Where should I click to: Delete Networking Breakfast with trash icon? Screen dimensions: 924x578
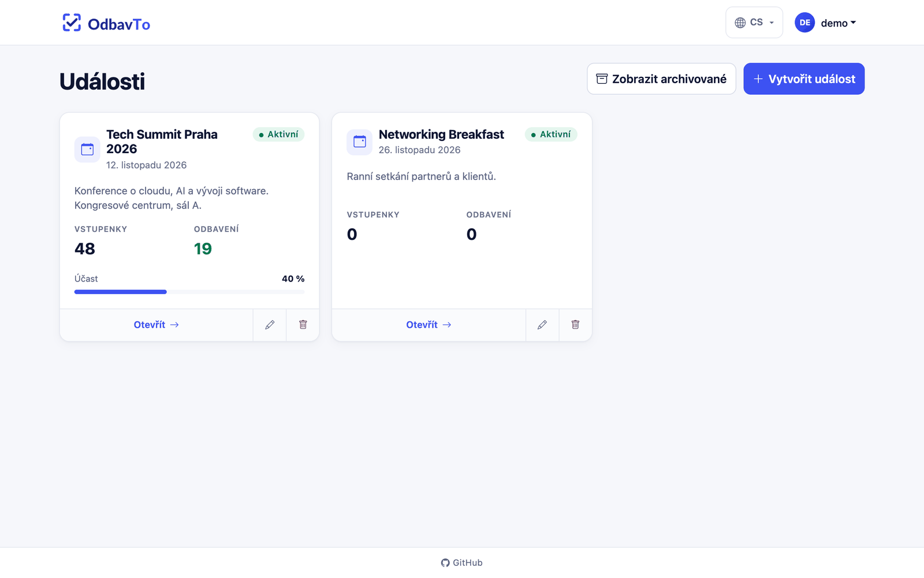(576, 325)
